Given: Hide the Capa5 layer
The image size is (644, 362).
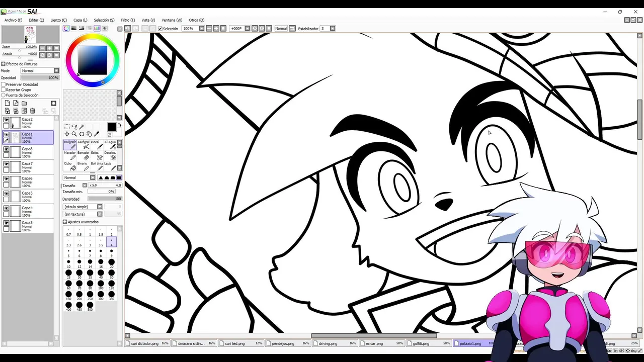Looking at the screenshot, I should pos(6,194).
